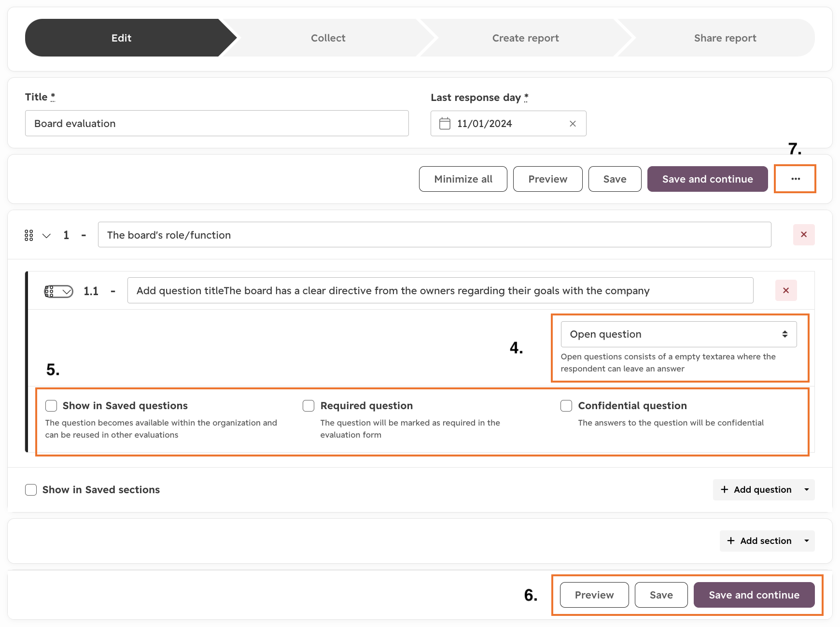Grab the drag handle for section 1
This screenshot has width=840, height=627.
point(29,235)
